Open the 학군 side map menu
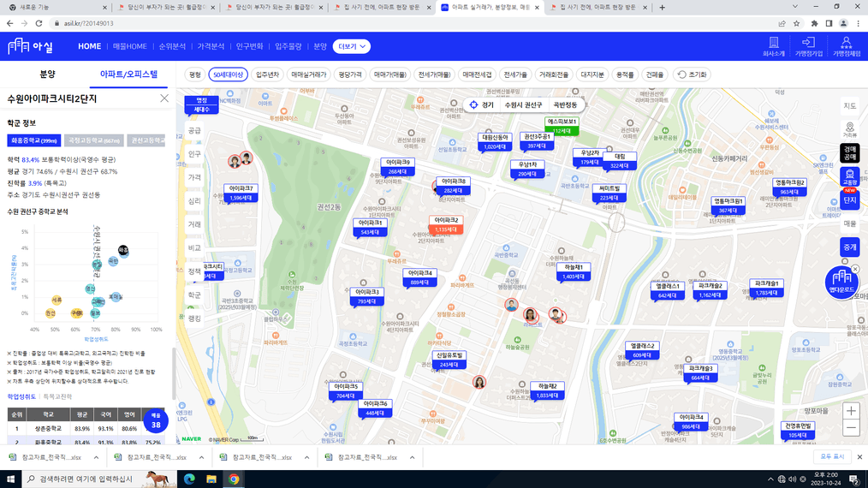 [x=194, y=295]
